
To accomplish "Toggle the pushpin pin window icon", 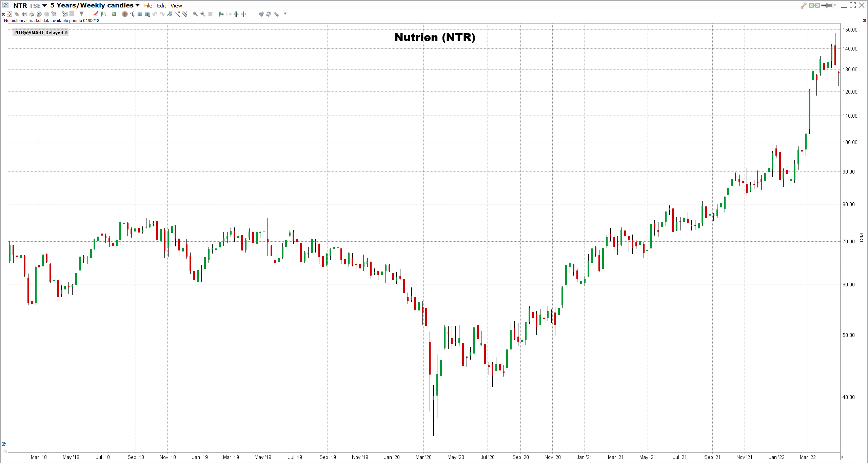I will pos(827,5).
